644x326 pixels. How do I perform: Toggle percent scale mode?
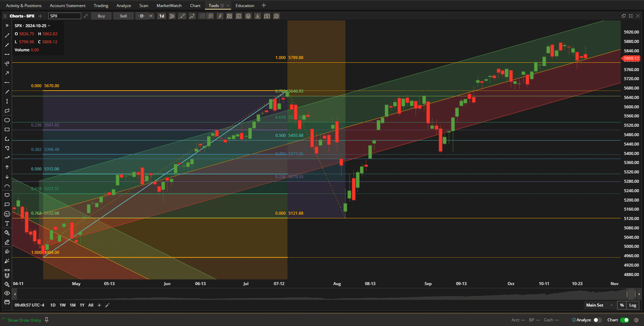622,305
